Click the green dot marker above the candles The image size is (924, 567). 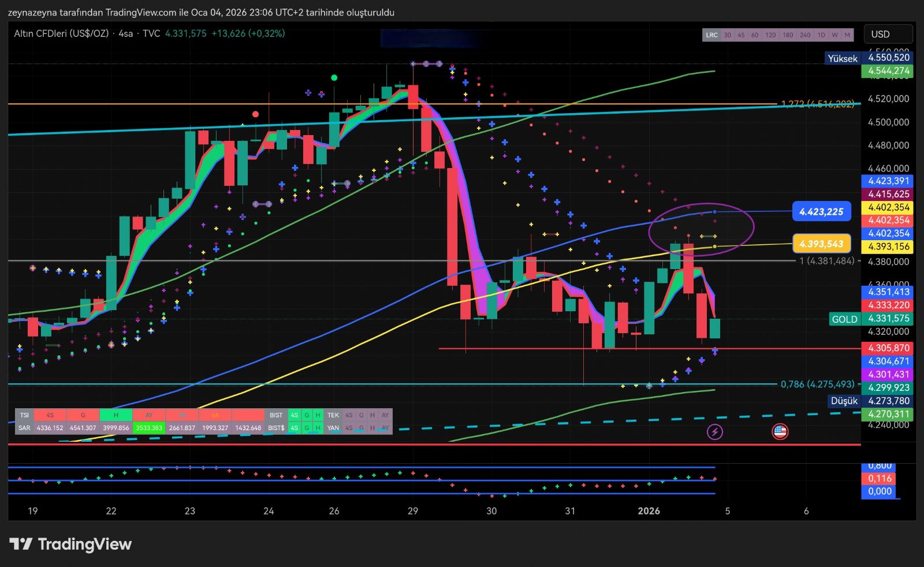click(x=334, y=77)
